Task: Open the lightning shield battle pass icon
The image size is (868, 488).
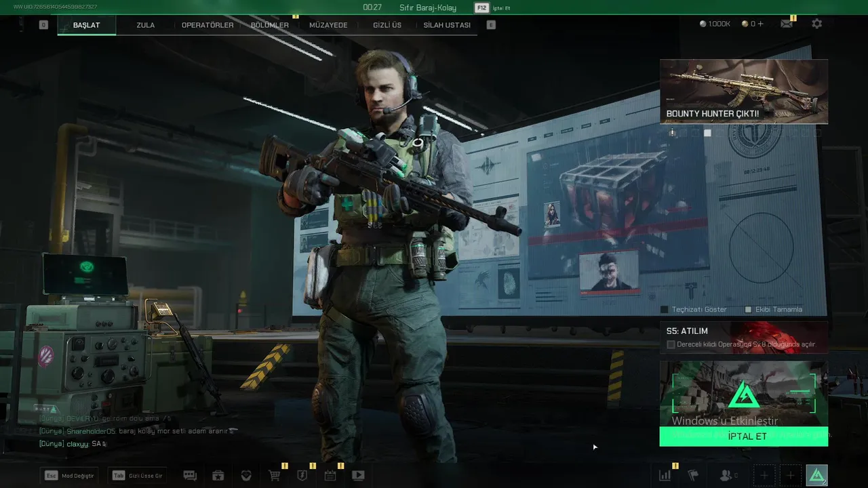Action: (x=302, y=476)
